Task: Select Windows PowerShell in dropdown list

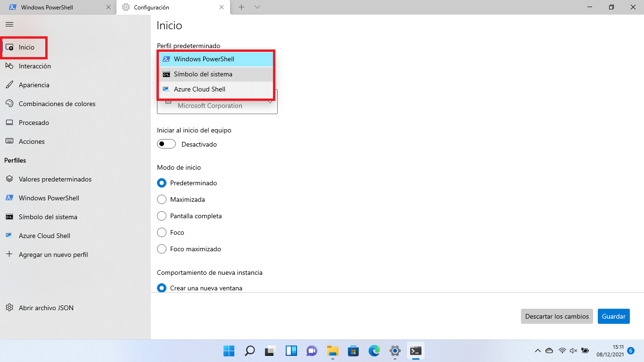Action: tap(216, 59)
